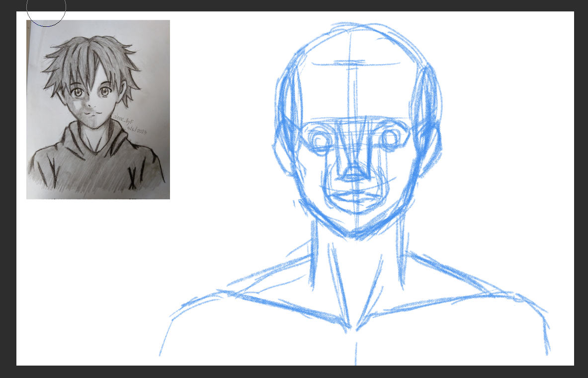The height and width of the screenshot is (378, 588).
Task: Click the right eye circle of the blue sketch
Action: click(389, 139)
